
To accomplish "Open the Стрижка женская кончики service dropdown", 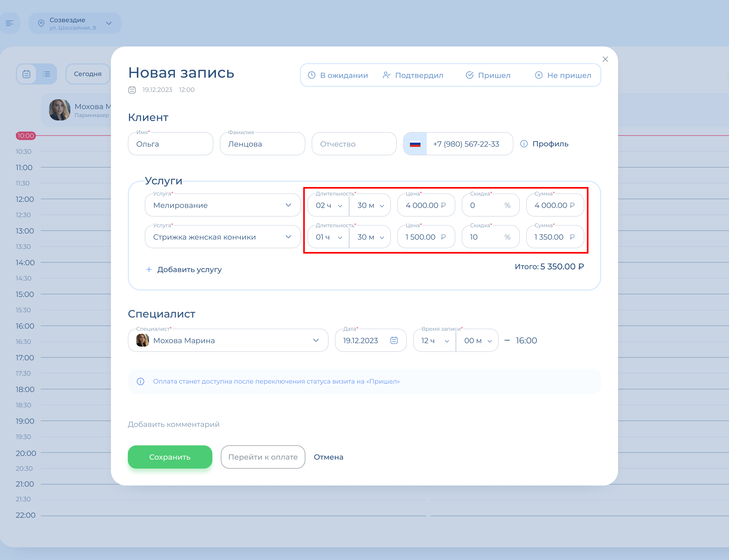I will pos(223,237).
